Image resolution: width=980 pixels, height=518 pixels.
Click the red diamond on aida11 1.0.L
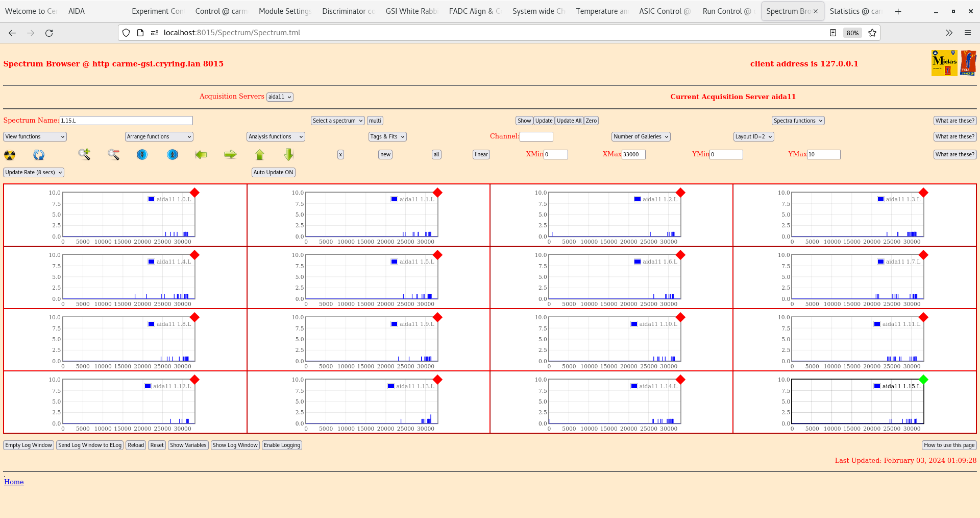[194, 193]
